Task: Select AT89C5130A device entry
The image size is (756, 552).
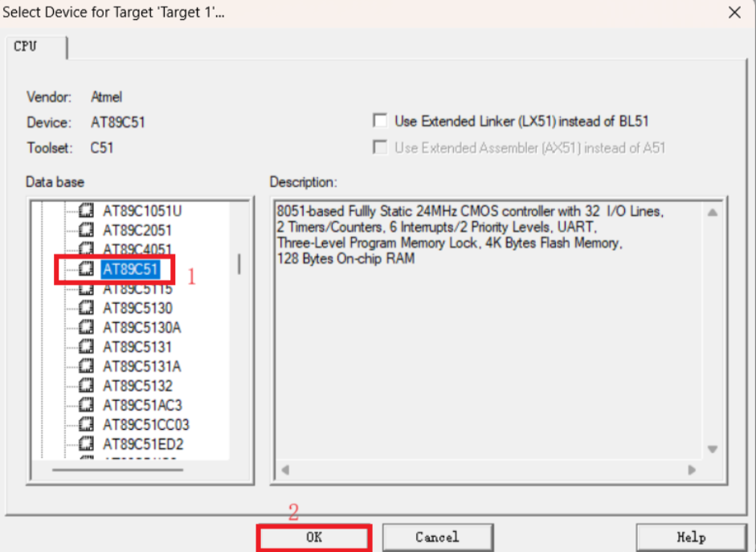Action: 141,327
